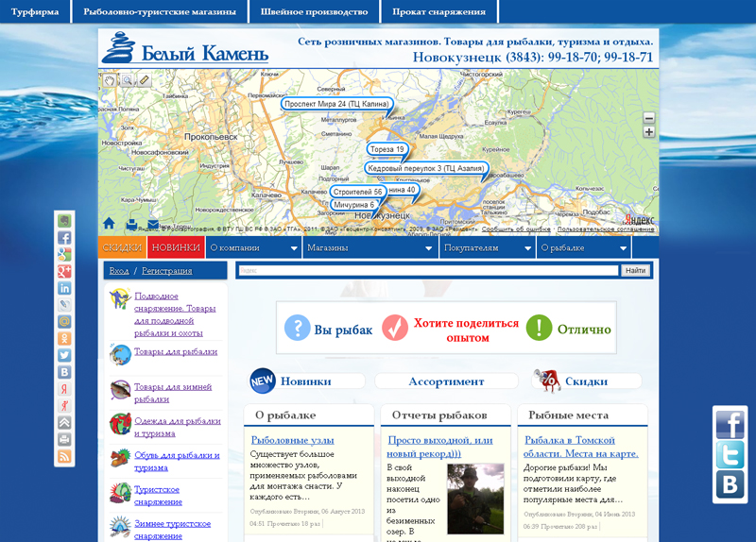Image resolution: width=756 pixels, height=542 pixels.
Task: Click the Регистрация link
Action: pyautogui.click(x=167, y=271)
